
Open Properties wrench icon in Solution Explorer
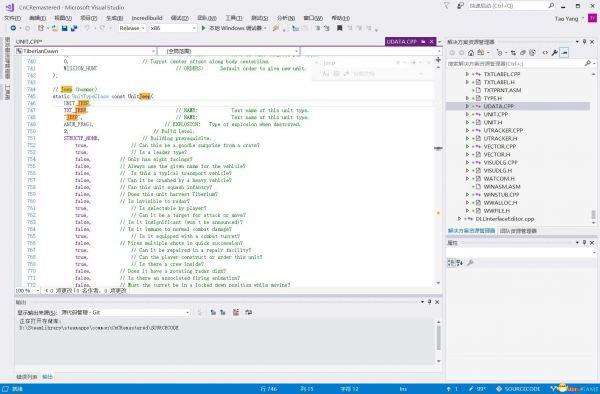click(x=554, y=53)
